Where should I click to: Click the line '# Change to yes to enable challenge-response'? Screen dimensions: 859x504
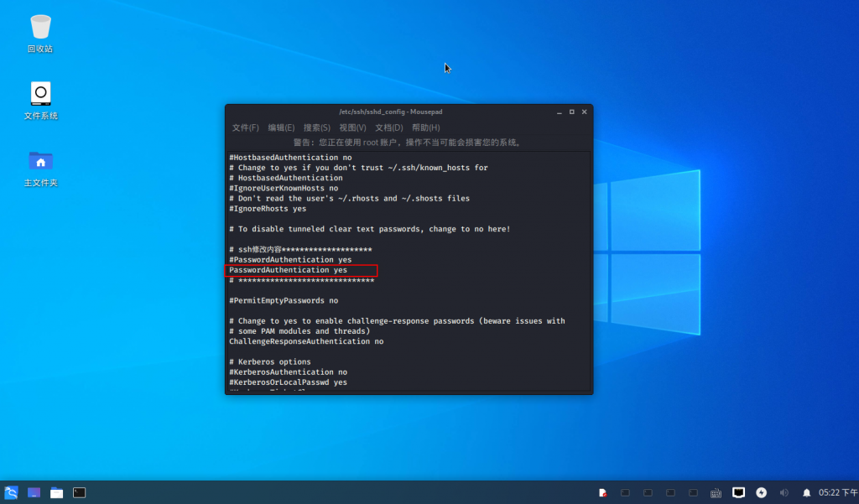397,321
